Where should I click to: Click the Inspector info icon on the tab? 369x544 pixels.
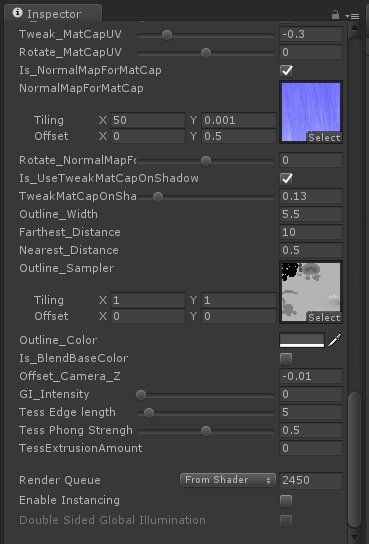click(x=17, y=13)
